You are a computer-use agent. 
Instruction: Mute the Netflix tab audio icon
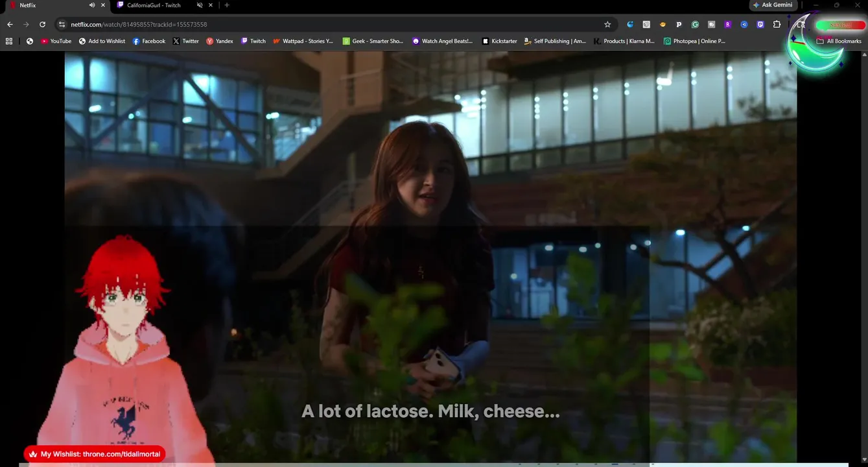pyautogui.click(x=91, y=5)
